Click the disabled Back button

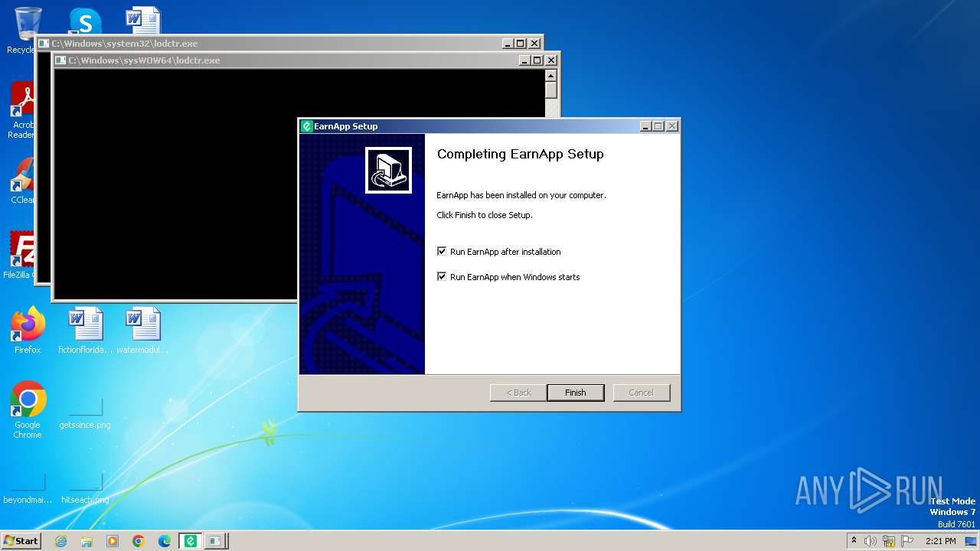click(518, 393)
